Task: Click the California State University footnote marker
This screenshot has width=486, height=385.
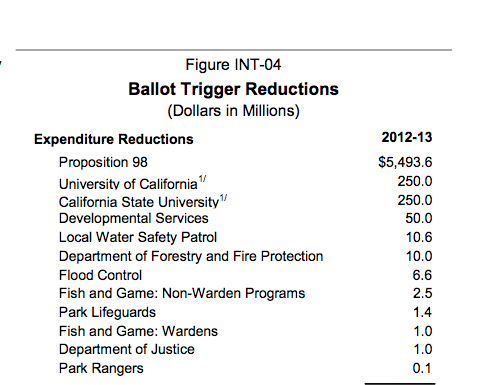Action: pyautogui.click(x=223, y=198)
